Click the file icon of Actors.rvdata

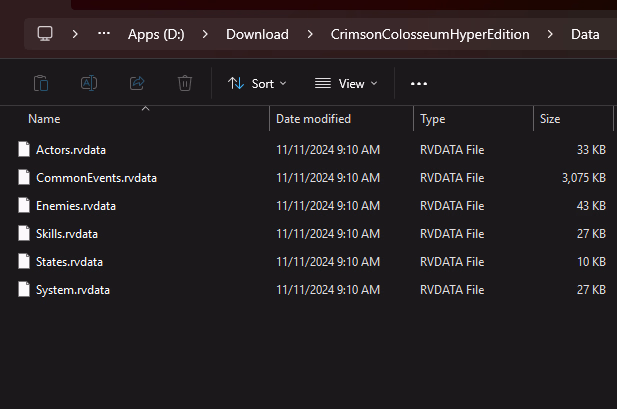click(24, 149)
